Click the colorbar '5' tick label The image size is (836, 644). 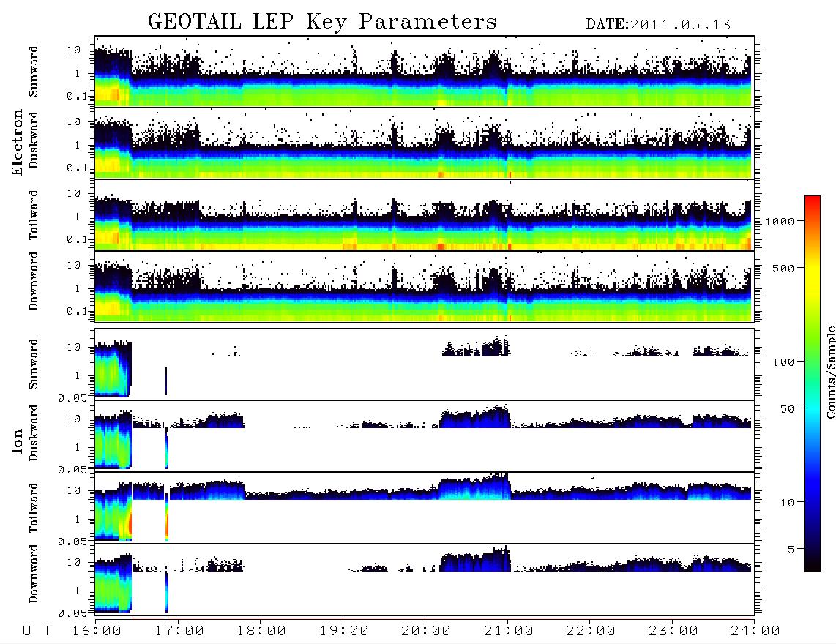click(x=791, y=550)
